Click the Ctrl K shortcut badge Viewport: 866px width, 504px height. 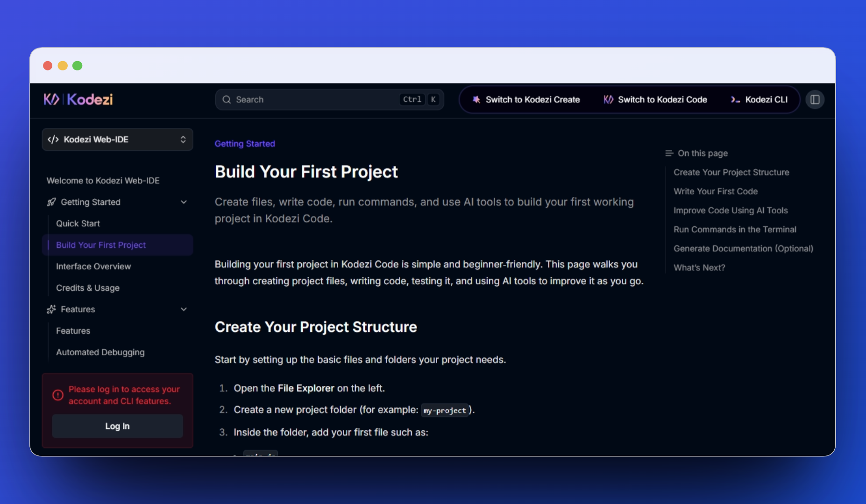pyautogui.click(x=420, y=99)
